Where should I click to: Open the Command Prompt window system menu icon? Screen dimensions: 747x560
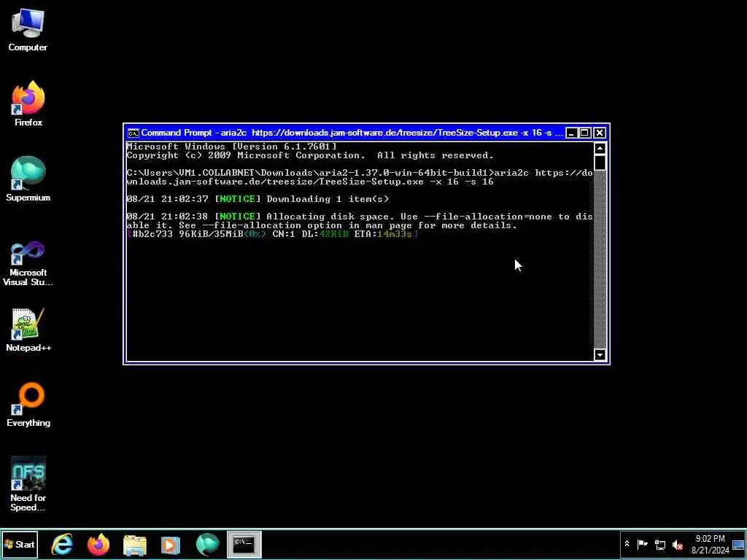[x=133, y=133]
